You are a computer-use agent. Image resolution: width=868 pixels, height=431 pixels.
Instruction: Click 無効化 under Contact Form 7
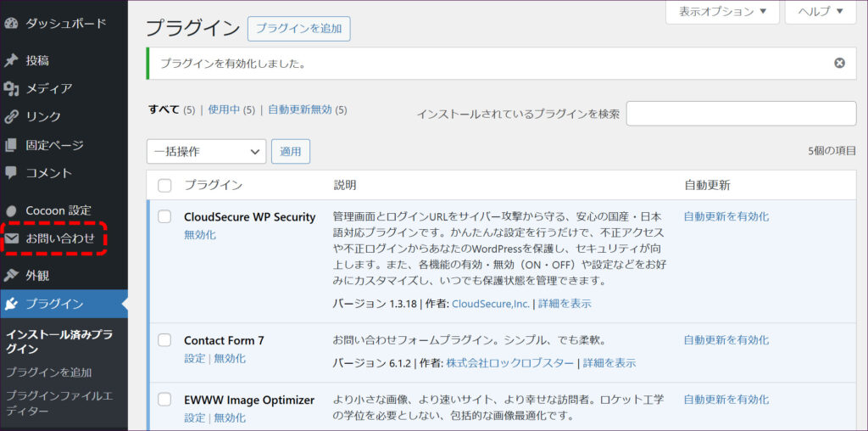tap(229, 358)
